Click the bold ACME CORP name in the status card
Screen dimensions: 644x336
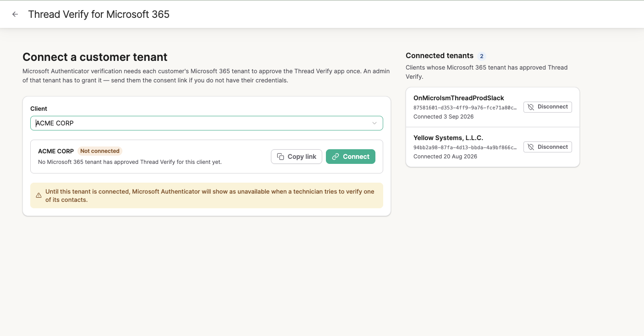(56, 151)
